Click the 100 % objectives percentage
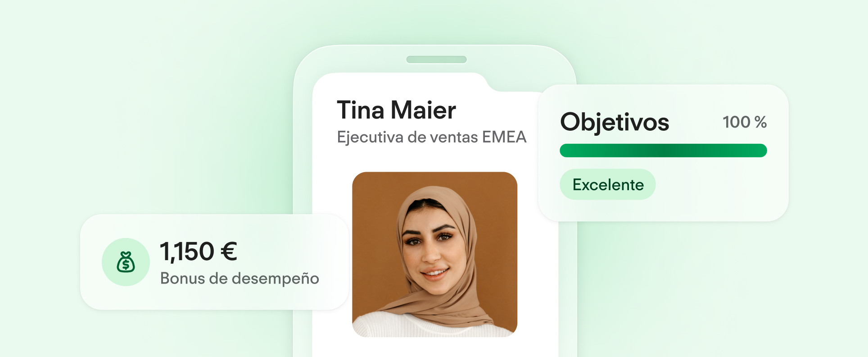 [x=745, y=122]
